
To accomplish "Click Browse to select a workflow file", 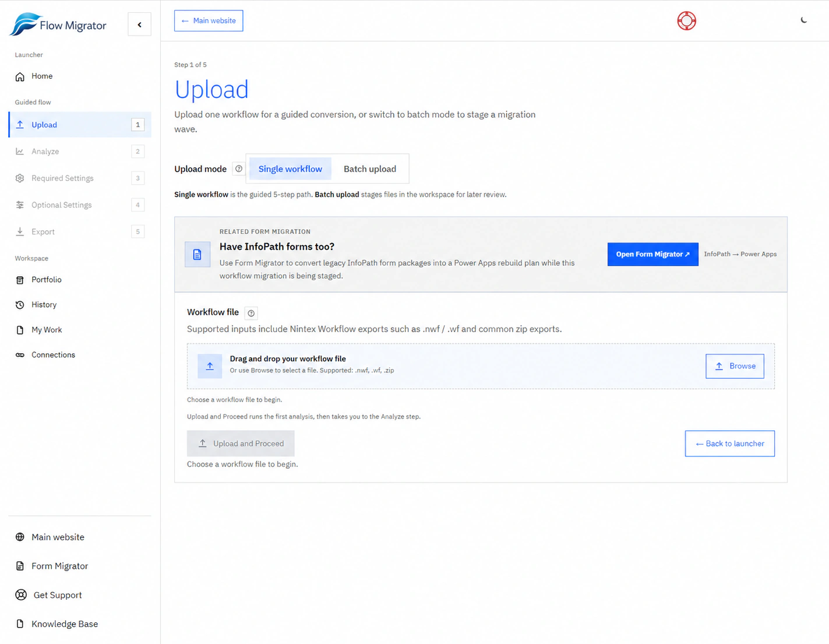I will tap(735, 366).
